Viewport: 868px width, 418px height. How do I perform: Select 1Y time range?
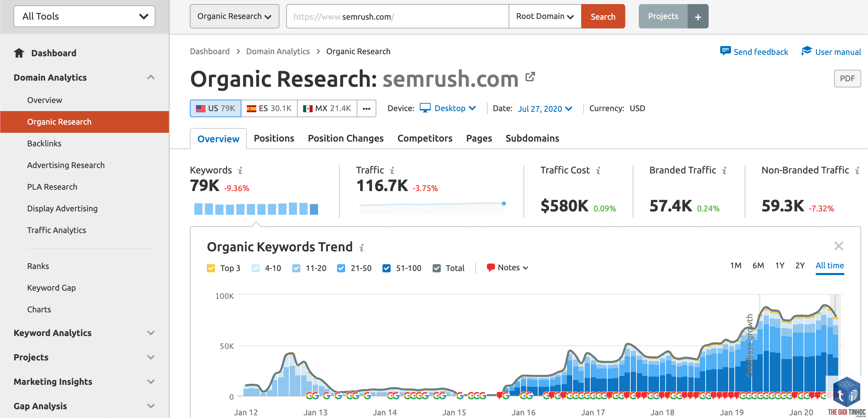(x=780, y=266)
